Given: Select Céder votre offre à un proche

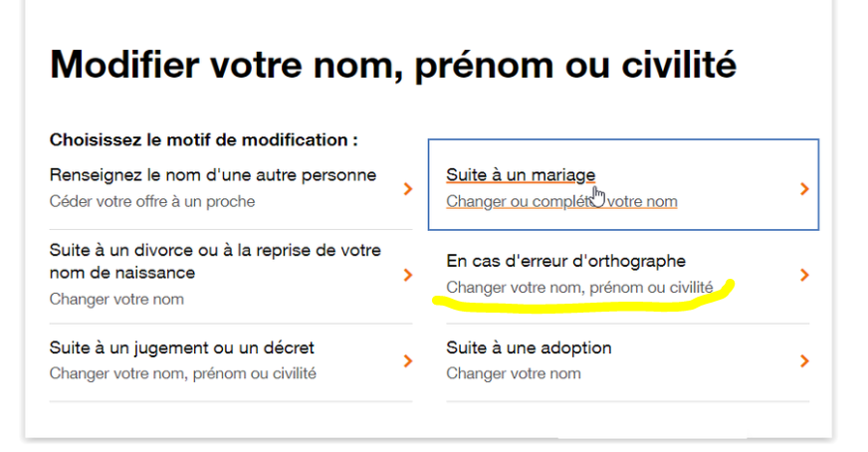Looking at the screenshot, I should pos(152,201).
